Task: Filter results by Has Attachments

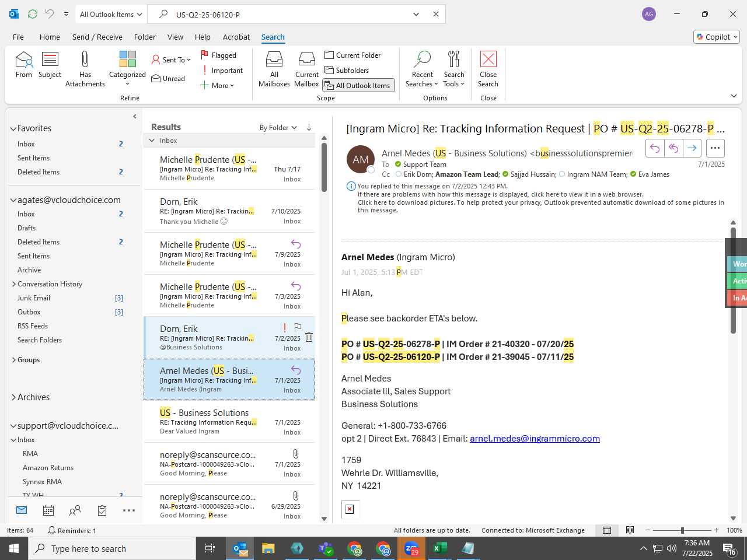Action: tap(85, 69)
